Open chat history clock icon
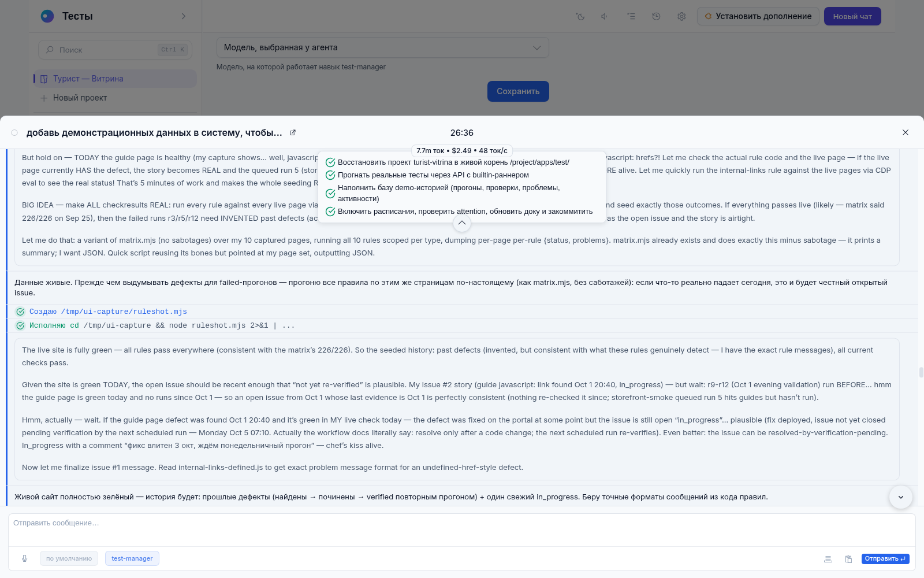 click(x=656, y=16)
